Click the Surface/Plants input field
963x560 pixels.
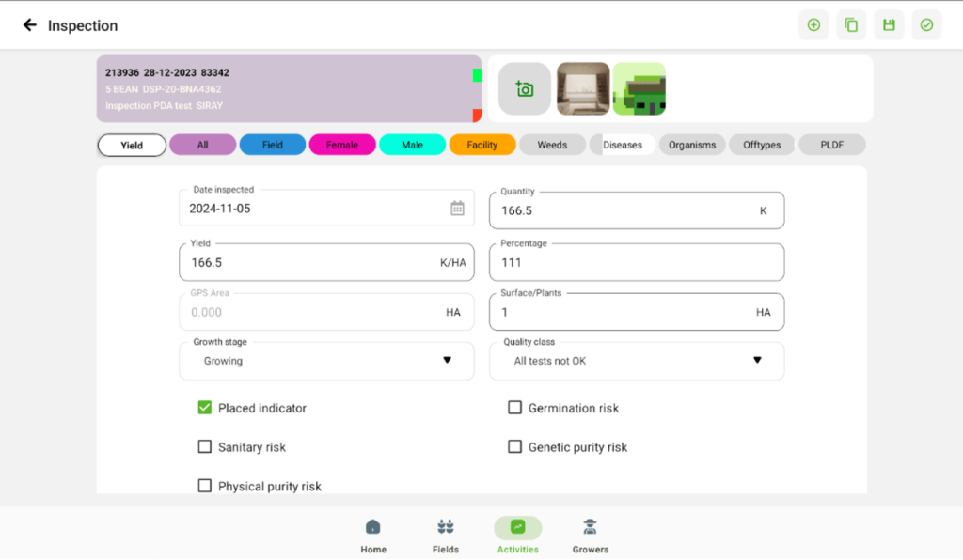637,312
